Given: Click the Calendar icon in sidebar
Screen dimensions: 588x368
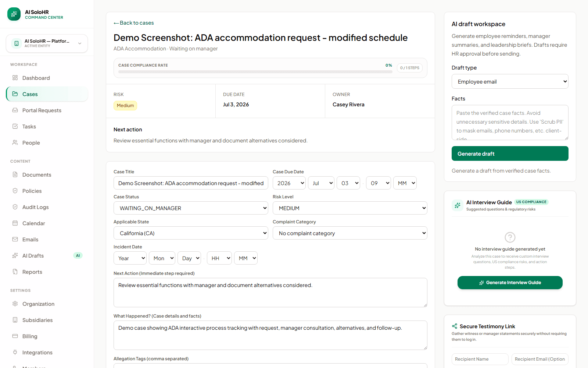Looking at the screenshot, I should 15,223.
